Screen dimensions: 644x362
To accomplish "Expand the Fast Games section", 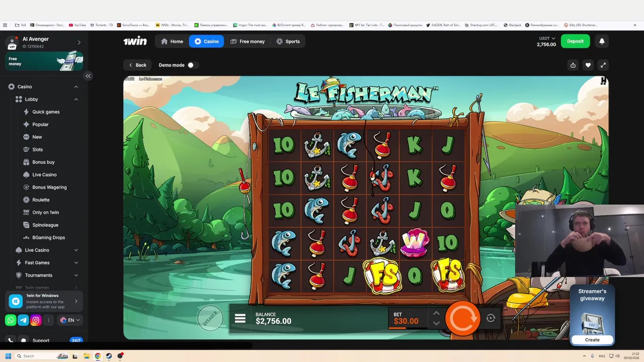I will [76, 262].
